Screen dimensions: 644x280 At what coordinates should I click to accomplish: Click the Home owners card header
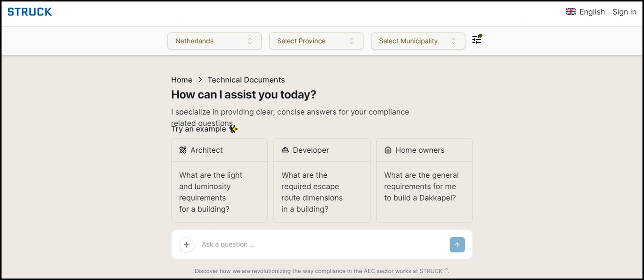424,150
